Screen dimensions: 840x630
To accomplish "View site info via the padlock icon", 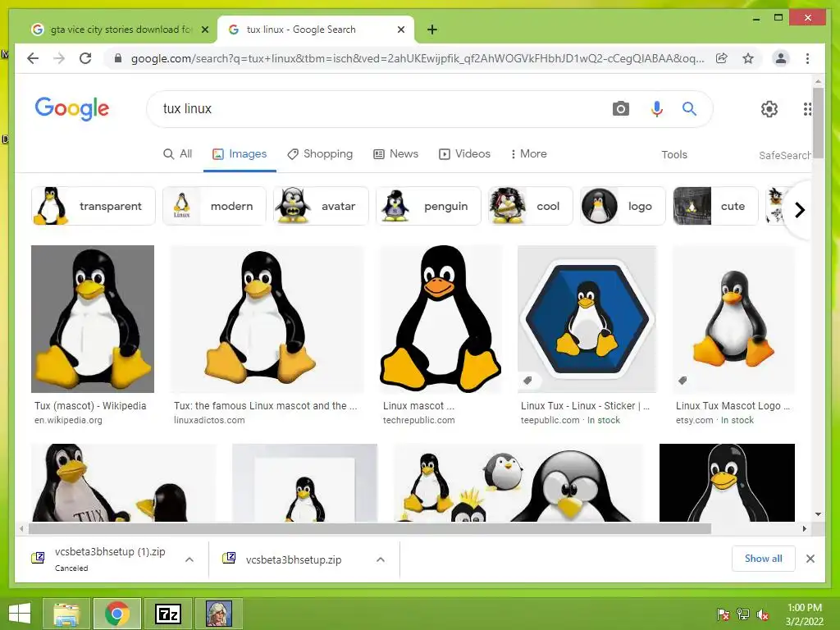I will (x=118, y=58).
